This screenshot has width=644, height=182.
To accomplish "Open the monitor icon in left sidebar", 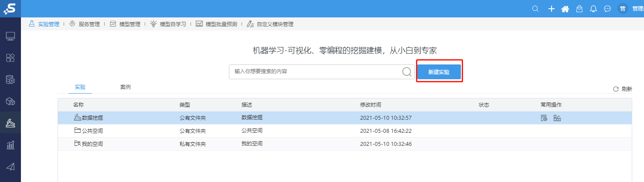I will pyautogui.click(x=10, y=36).
